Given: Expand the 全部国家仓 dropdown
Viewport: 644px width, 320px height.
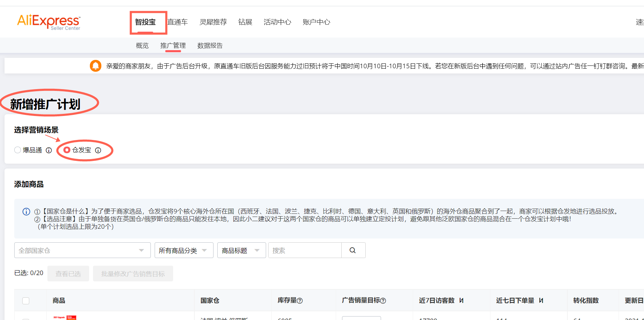Looking at the screenshot, I should (x=82, y=250).
